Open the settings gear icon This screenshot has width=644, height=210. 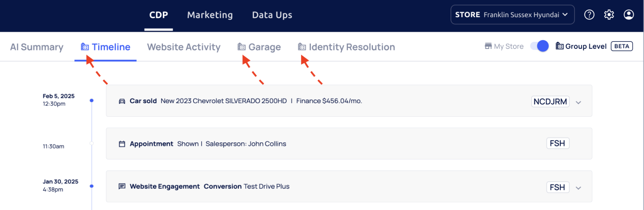(x=609, y=15)
